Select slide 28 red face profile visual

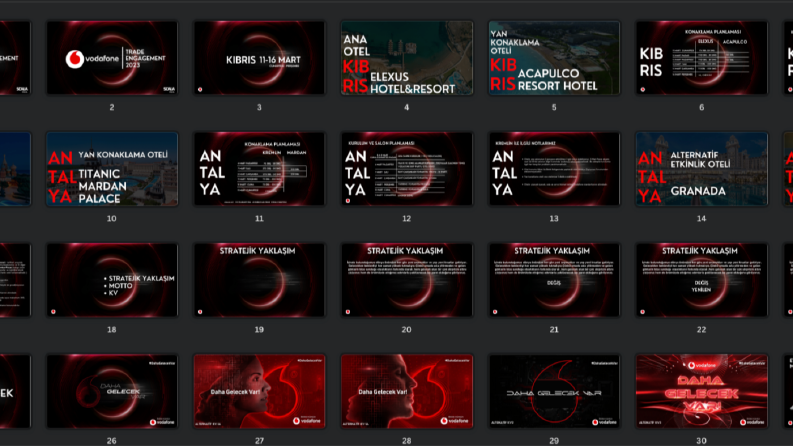click(x=407, y=391)
